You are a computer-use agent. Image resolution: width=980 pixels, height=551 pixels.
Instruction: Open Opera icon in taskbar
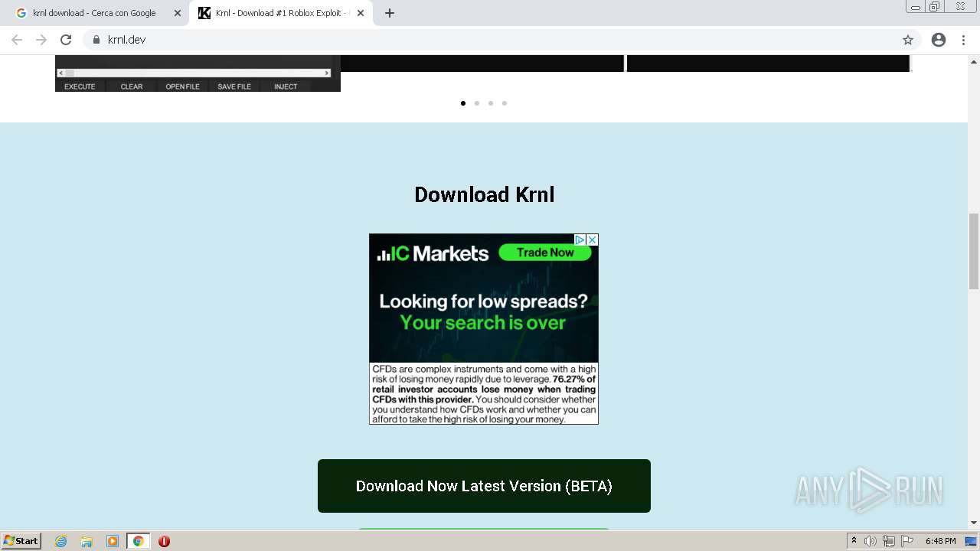[164, 541]
